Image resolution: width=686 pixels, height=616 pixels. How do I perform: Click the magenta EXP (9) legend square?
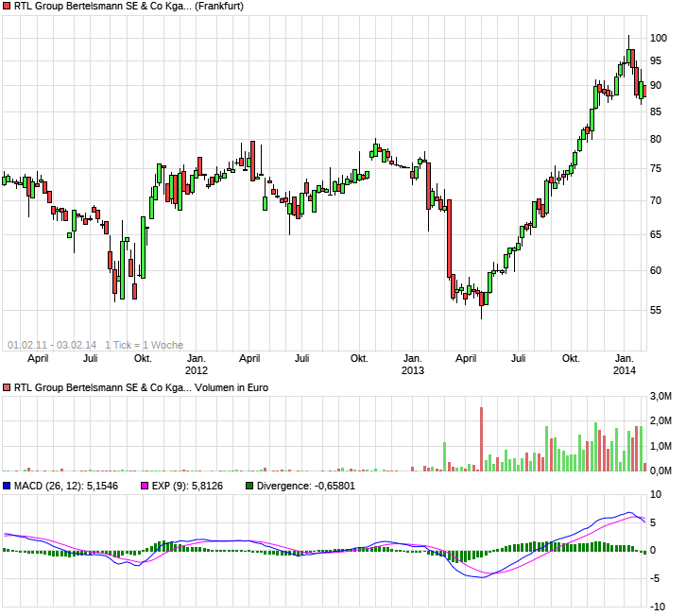[x=145, y=486]
